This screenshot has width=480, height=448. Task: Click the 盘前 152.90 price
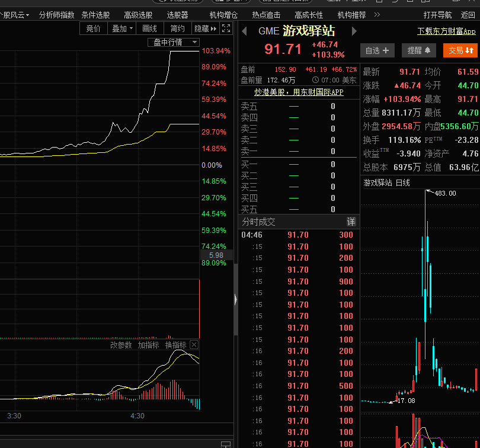pyautogui.click(x=285, y=69)
